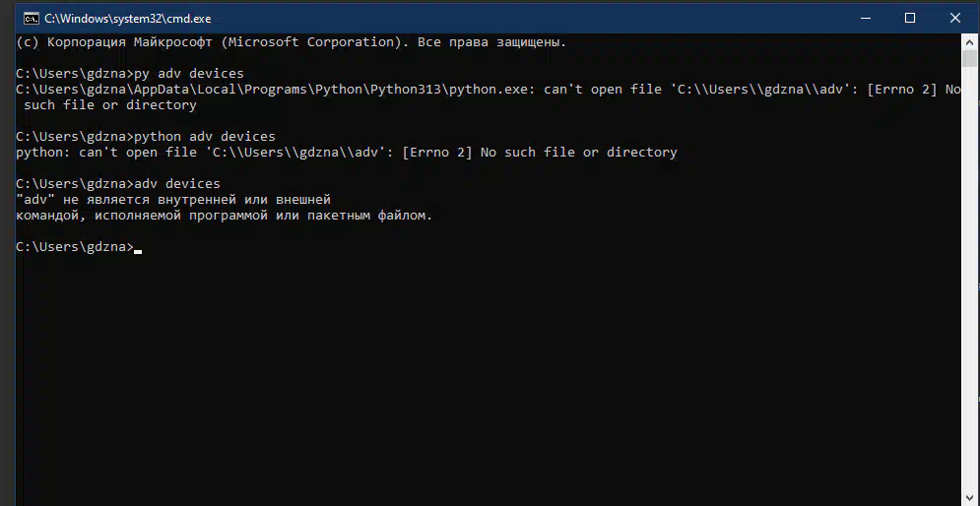This screenshot has width=980, height=506.
Task: Click the vertical scrollbar thumb
Action: click(x=969, y=58)
